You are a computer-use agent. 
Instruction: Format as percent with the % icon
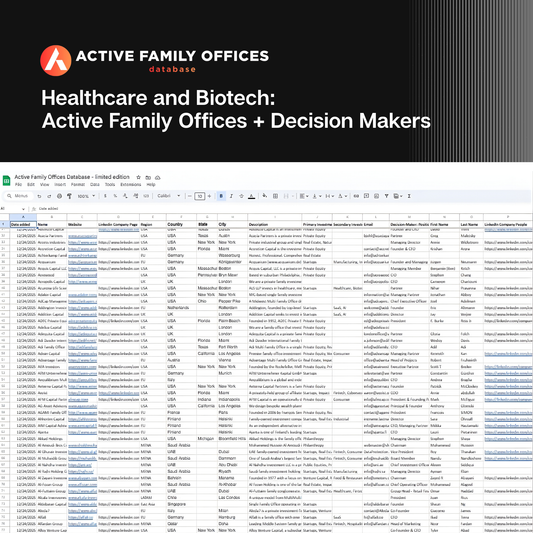pyautogui.click(x=115, y=196)
